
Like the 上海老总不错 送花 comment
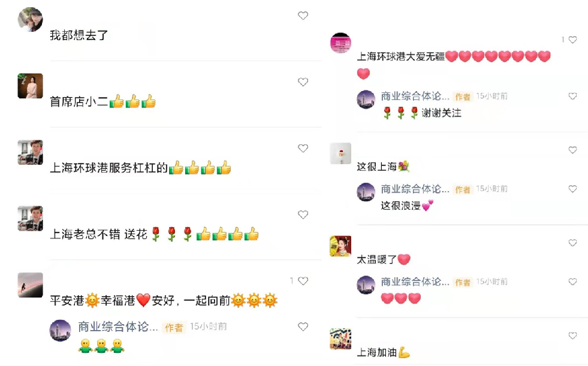tap(303, 214)
